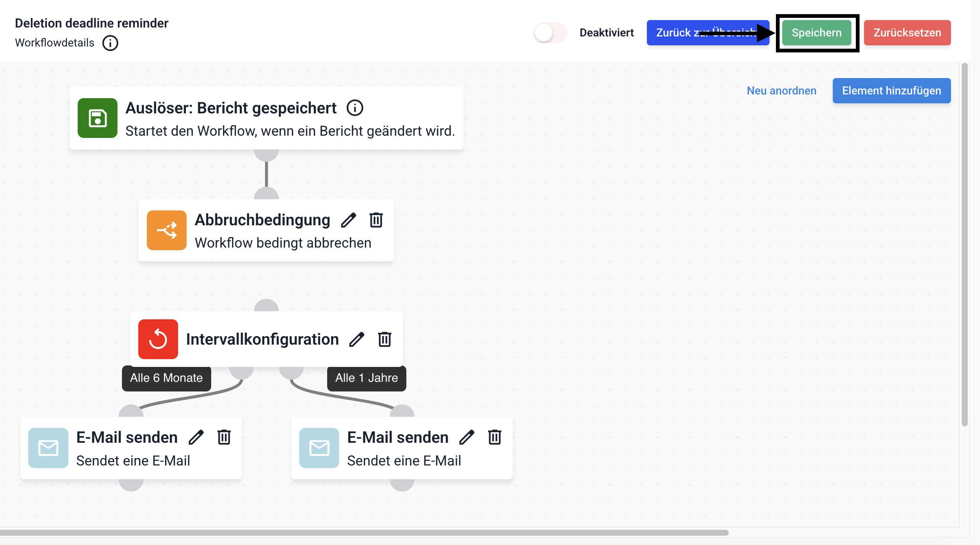The height and width of the screenshot is (545, 980).
Task: Edit the left E-Mail senden element
Action: [x=196, y=437]
